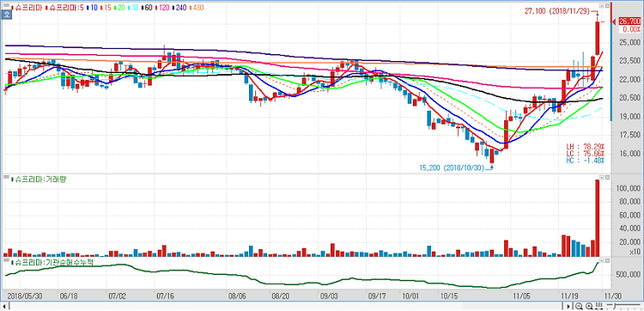Select the cyan 33 moving average legend

tap(132, 8)
